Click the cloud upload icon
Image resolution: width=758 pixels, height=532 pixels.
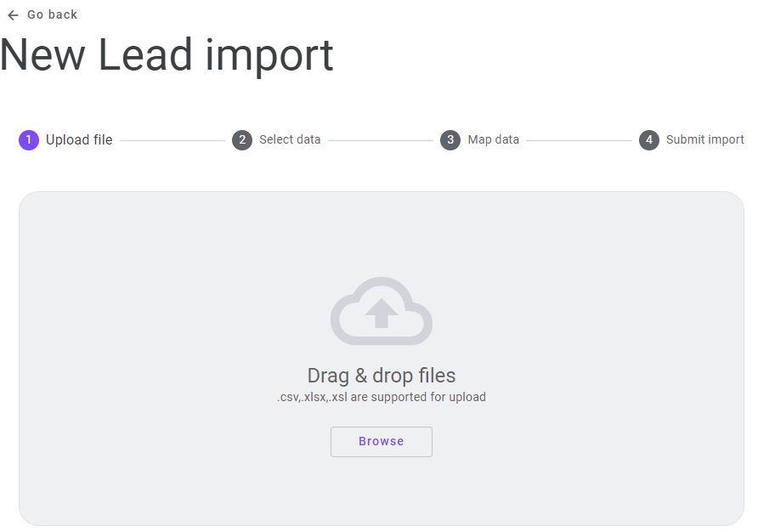point(382,311)
